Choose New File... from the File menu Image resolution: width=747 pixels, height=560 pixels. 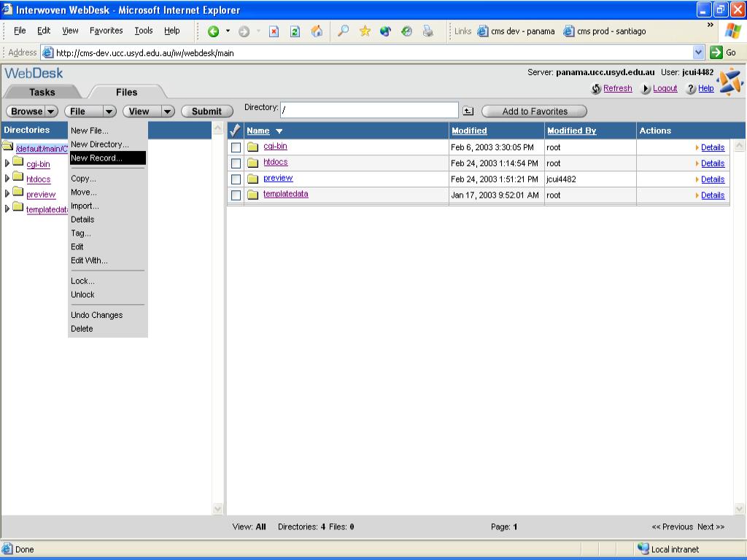pyautogui.click(x=90, y=131)
